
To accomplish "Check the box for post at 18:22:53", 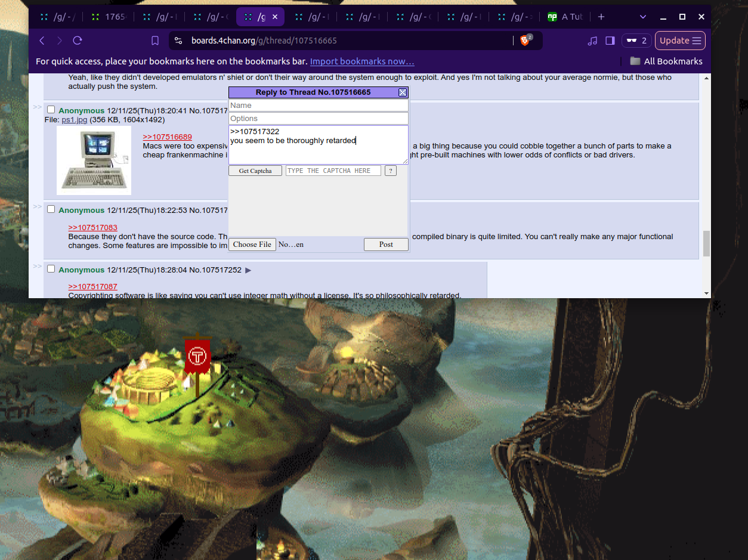I will click(51, 209).
